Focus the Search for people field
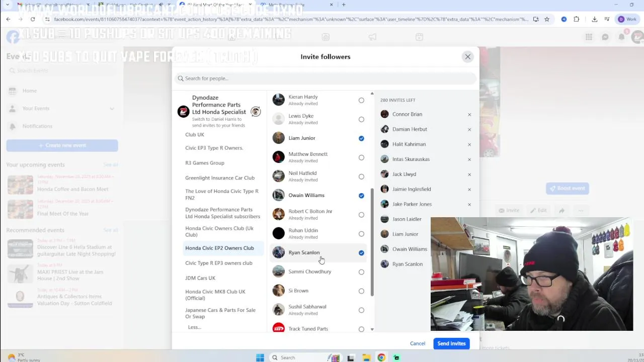 coord(326,78)
